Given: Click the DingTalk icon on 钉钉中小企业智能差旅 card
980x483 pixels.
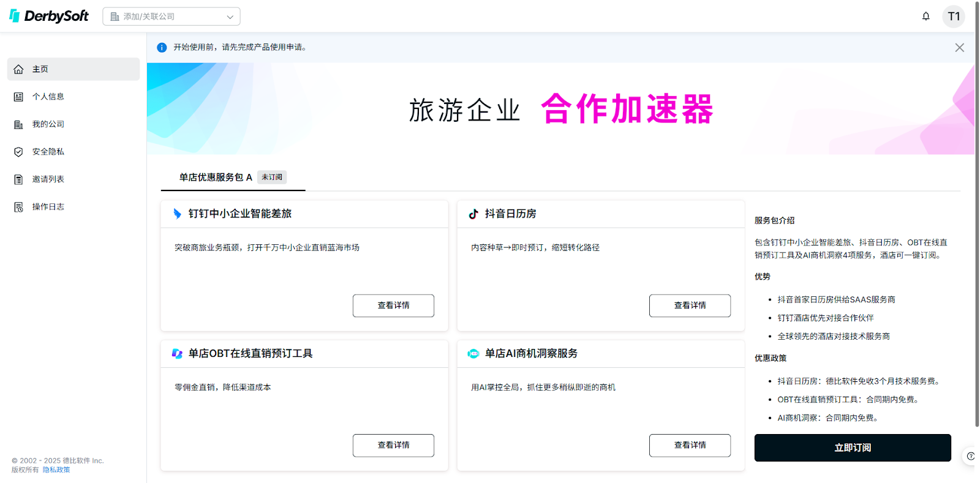Looking at the screenshot, I should pos(177,214).
